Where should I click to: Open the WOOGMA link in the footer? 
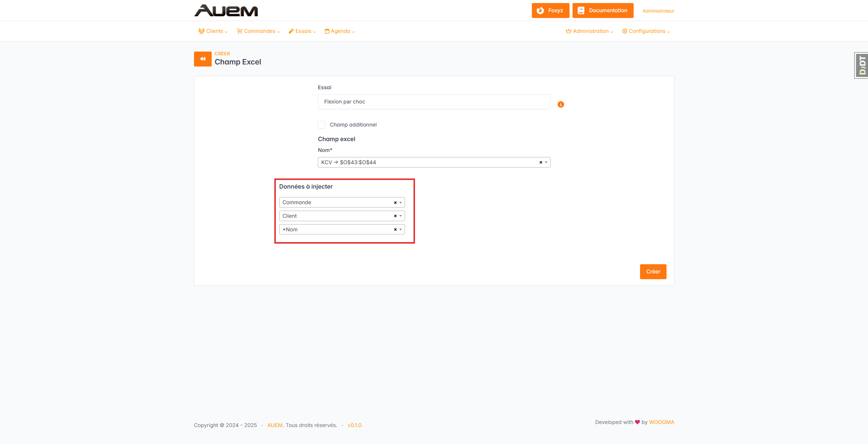(661, 422)
